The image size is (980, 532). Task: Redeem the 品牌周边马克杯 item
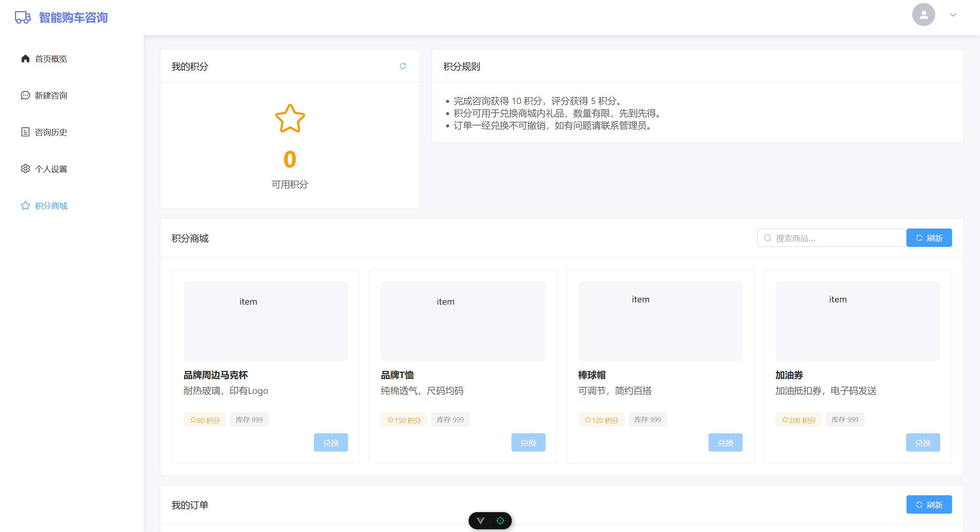331,443
